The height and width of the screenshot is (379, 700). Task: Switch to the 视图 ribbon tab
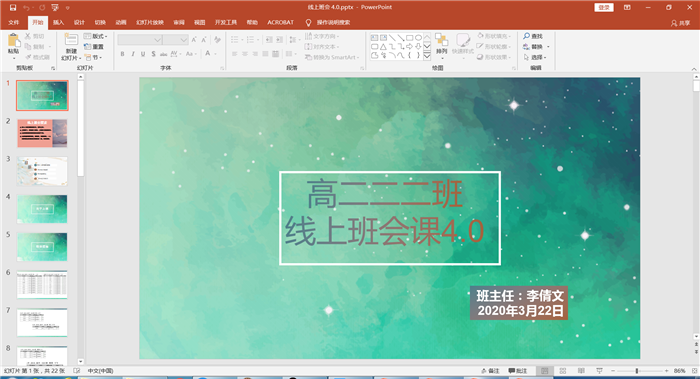[200, 22]
